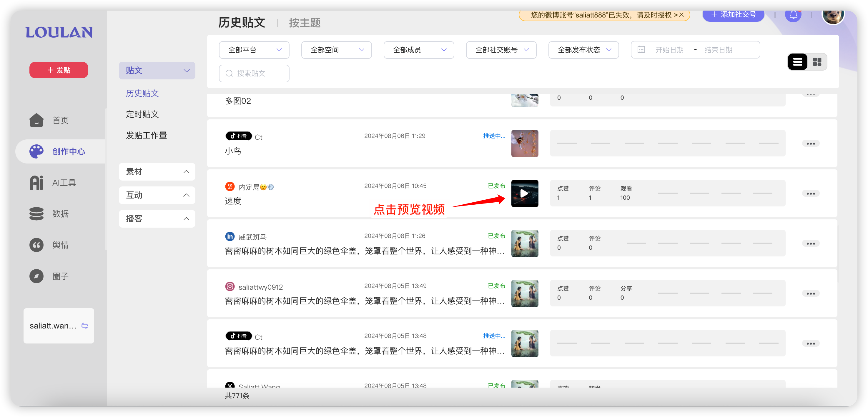This screenshot has height=417, width=868.
Task: Open the 威武斑马 post thumbnail
Action: coord(525,243)
